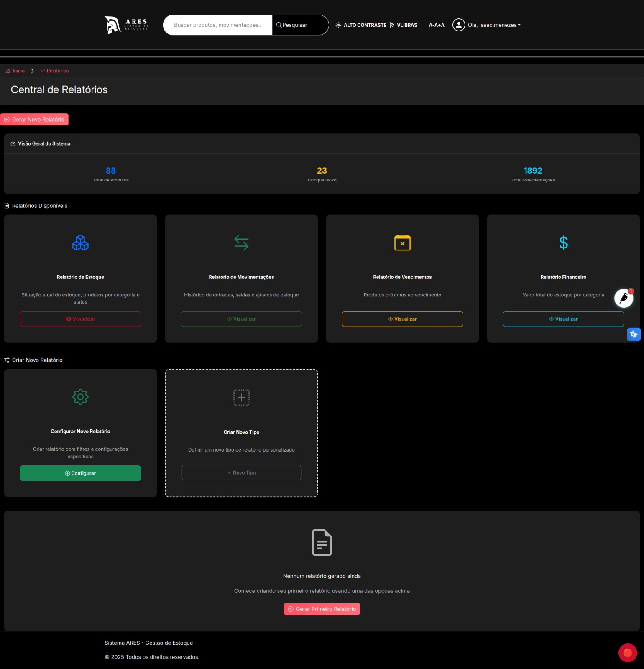Viewport: 644px width, 669px height.
Task: Click the 88 Total de Produtos value
Action: click(x=111, y=171)
